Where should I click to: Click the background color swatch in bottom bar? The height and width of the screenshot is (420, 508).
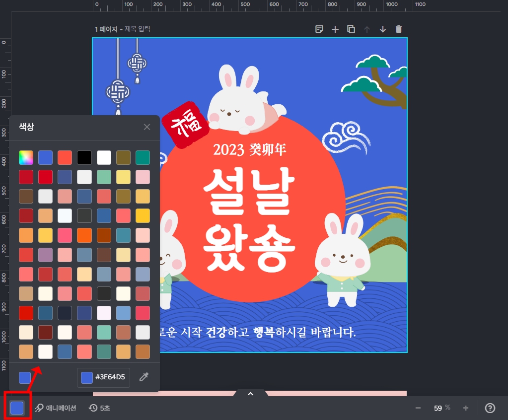[x=17, y=408]
